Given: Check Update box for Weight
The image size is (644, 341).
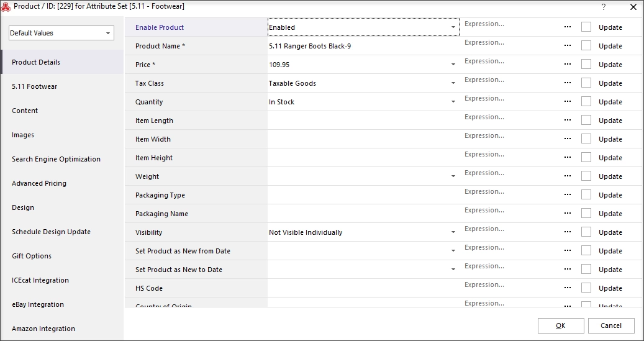Looking at the screenshot, I should pos(586,176).
